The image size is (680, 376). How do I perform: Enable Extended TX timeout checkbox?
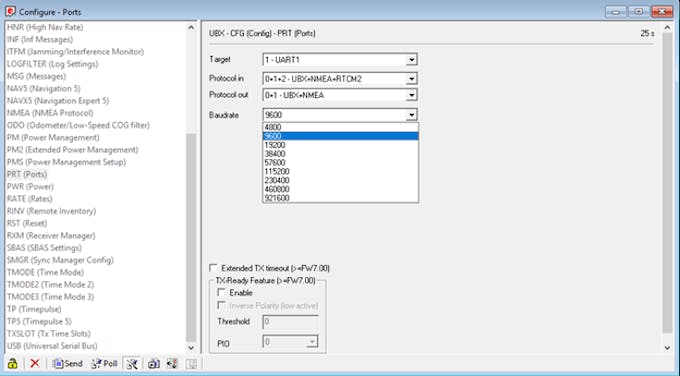tap(213, 268)
